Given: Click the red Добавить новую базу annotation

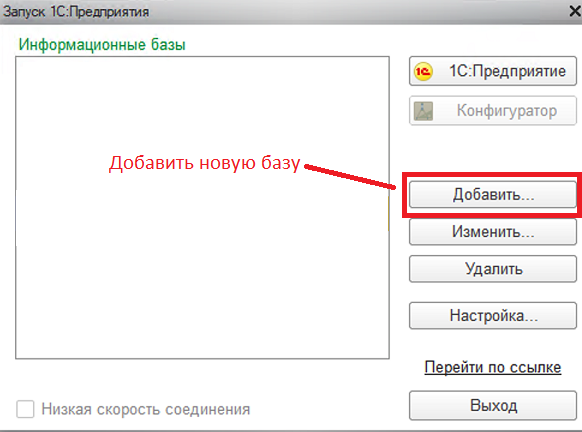Looking at the screenshot, I should 205,163.
